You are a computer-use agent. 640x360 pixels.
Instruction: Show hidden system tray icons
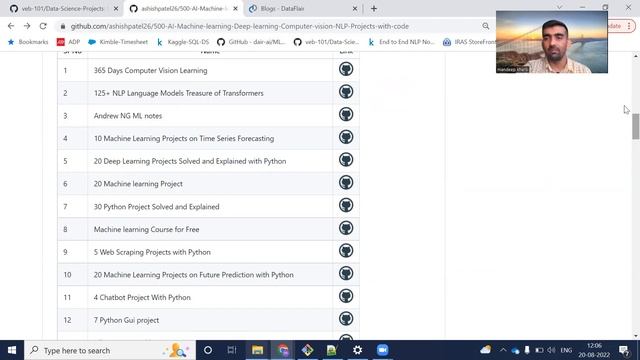pos(503,350)
